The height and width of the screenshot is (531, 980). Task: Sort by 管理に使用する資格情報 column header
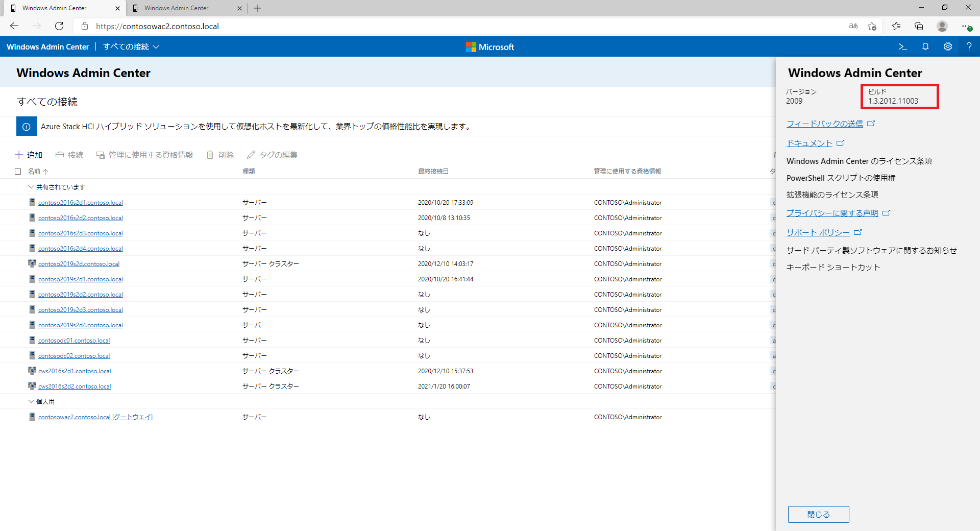pos(627,172)
